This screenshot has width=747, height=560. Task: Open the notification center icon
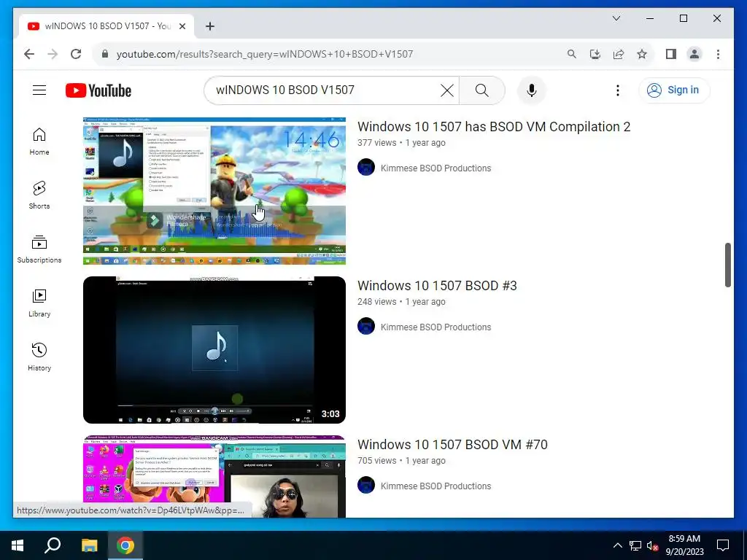(723, 545)
